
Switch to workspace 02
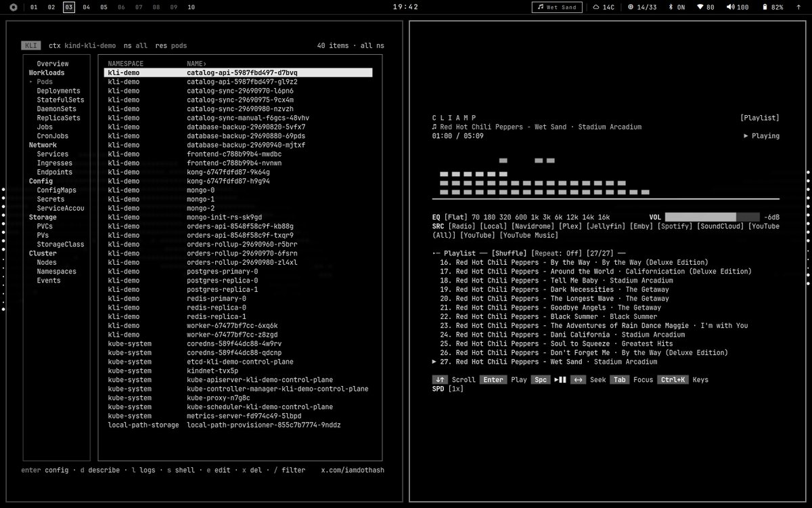pyautogui.click(x=51, y=7)
